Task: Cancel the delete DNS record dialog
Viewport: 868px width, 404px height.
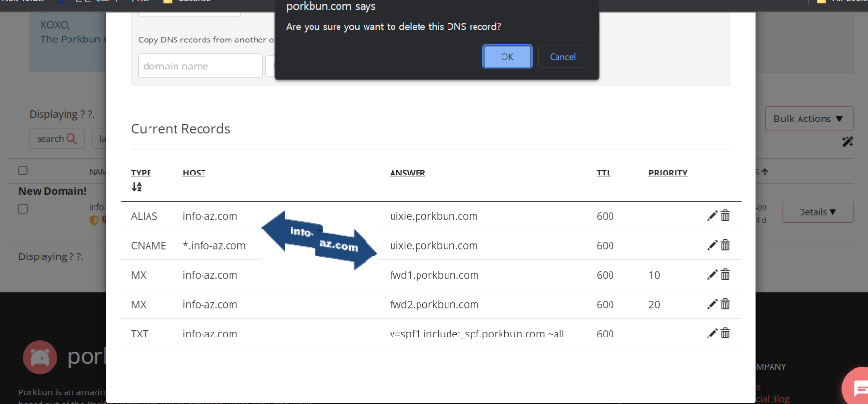Action: (562, 56)
